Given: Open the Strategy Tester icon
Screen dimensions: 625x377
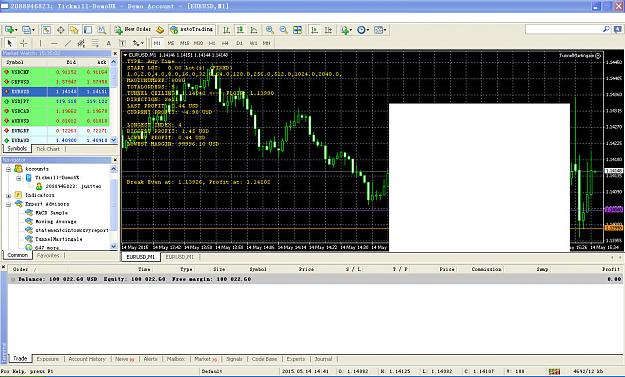Looking at the screenshot, I should point(102,30).
